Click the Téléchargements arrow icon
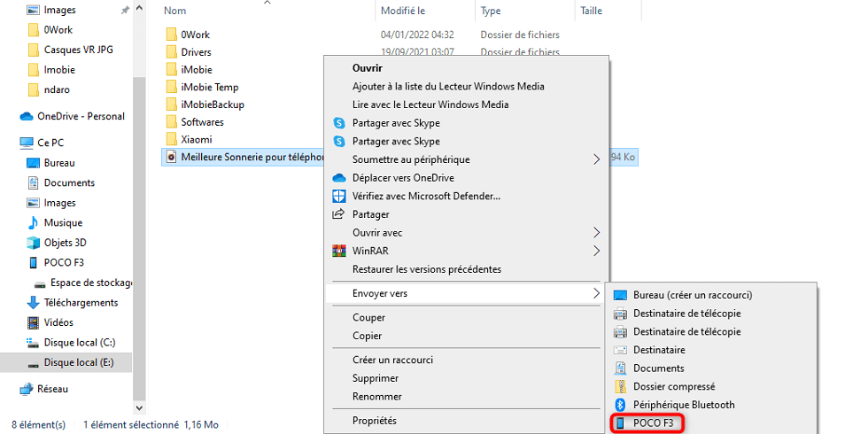Image resolution: width=868 pixels, height=434 pixels. pyautogui.click(x=34, y=303)
